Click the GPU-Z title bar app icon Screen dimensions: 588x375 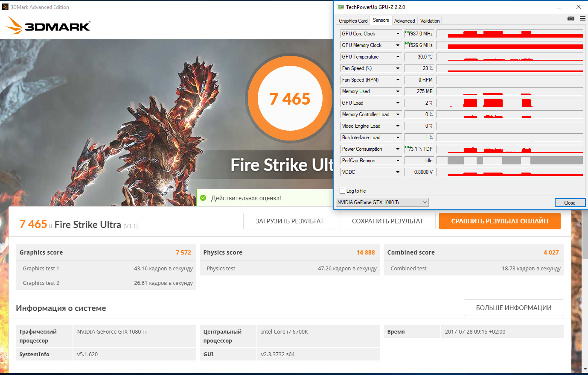point(341,7)
